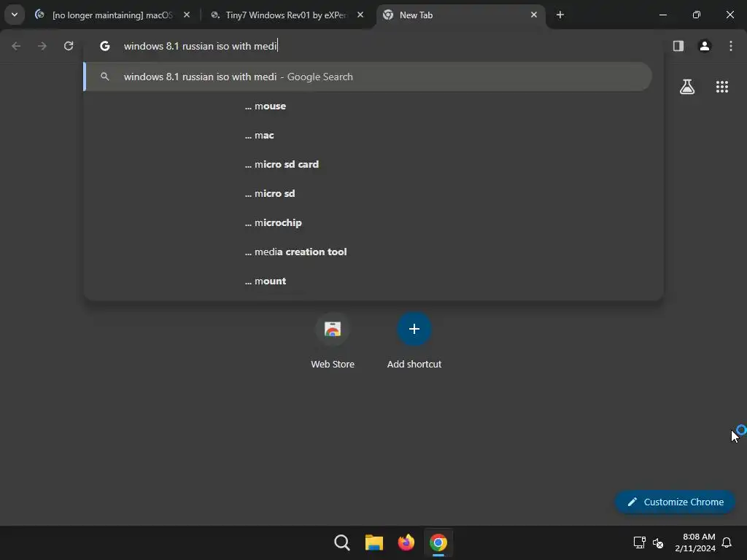Select the Google Search suggestion row
747x560 pixels.
coord(368,77)
